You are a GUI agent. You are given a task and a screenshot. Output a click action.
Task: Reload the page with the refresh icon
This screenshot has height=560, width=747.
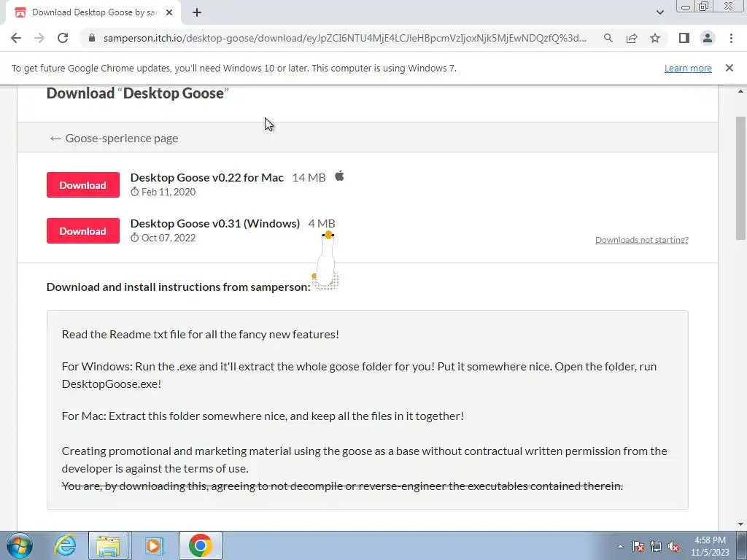63,38
